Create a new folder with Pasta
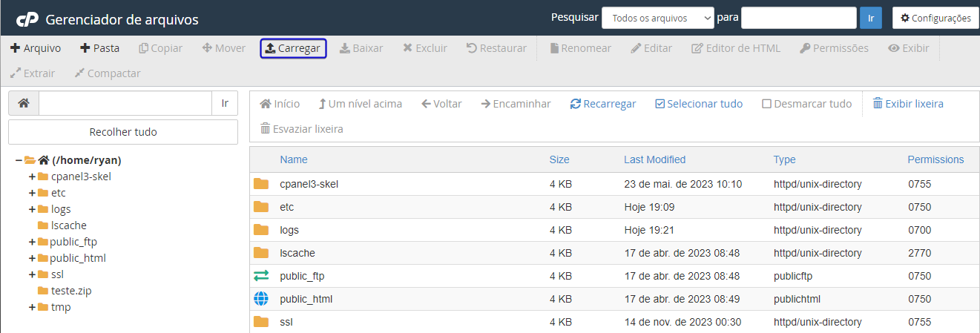This screenshot has height=333, width=980. tap(99, 48)
